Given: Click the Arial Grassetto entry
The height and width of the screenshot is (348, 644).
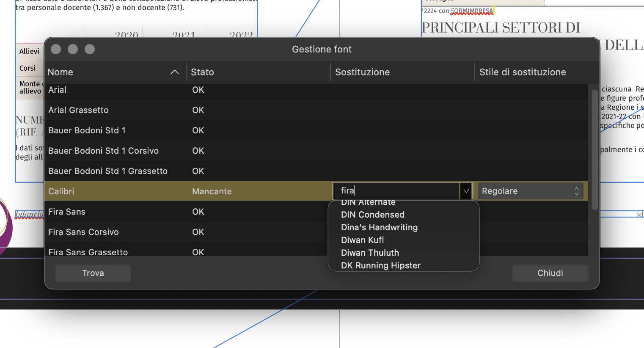Looking at the screenshot, I should coord(78,110).
